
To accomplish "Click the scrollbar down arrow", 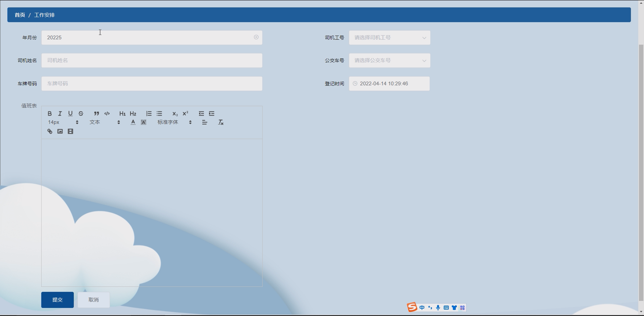I will 641,312.
